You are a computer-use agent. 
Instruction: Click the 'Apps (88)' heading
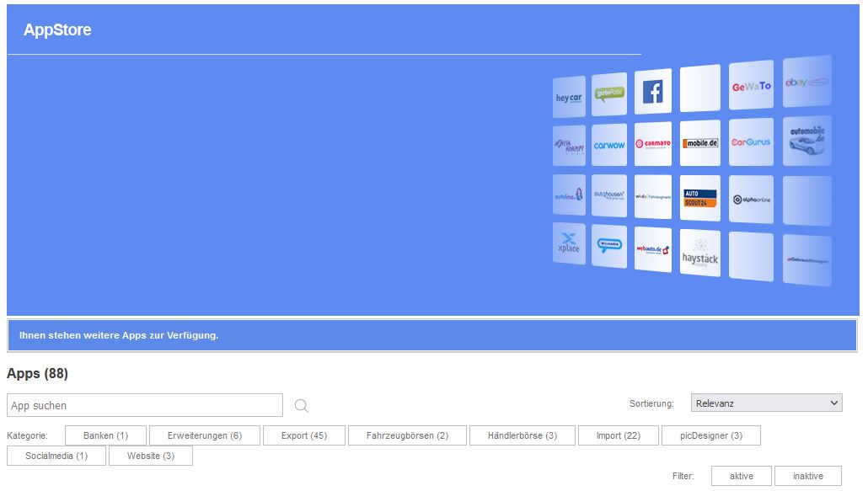coord(37,374)
